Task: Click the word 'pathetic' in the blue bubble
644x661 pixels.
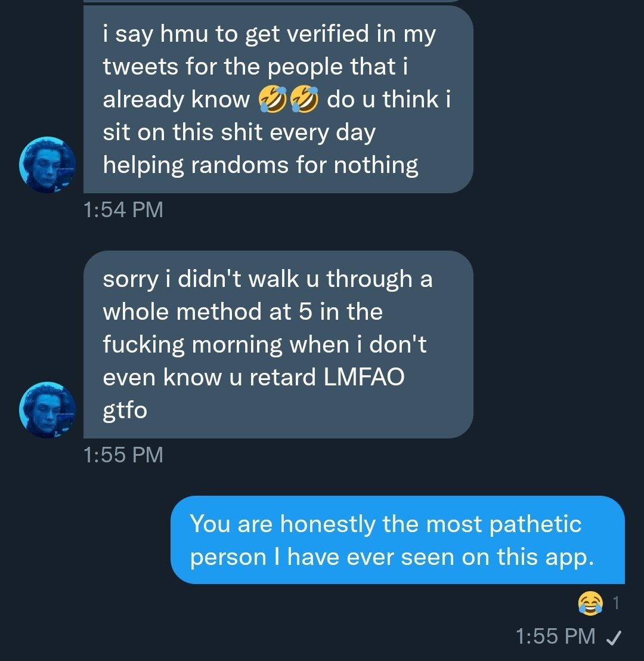Action: [x=535, y=524]
